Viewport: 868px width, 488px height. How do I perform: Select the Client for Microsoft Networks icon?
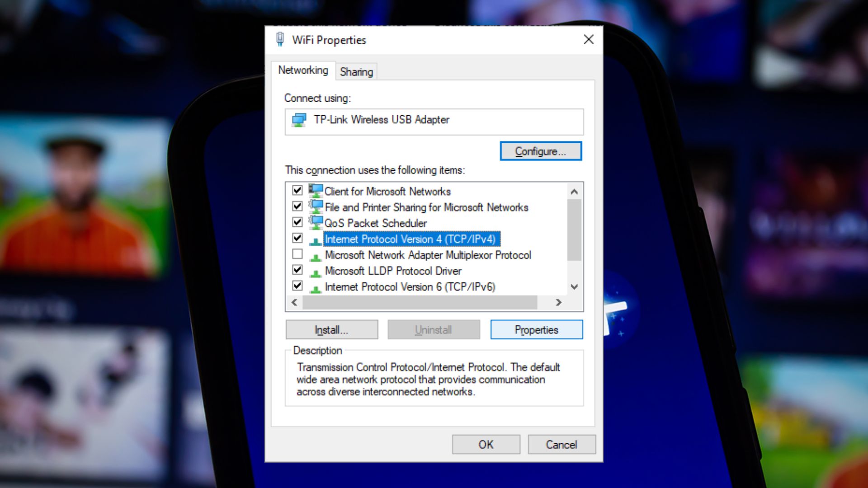(x=316, y=191)
